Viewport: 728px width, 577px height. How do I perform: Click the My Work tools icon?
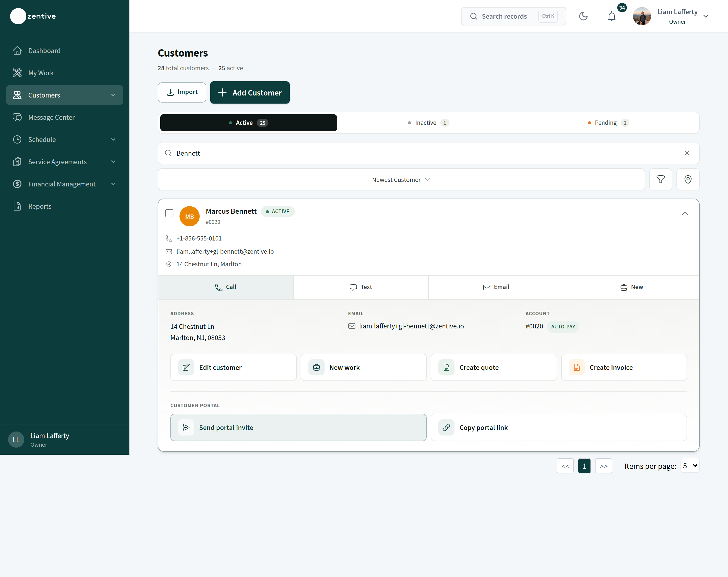pyautogui.click(x=17, y=73)
